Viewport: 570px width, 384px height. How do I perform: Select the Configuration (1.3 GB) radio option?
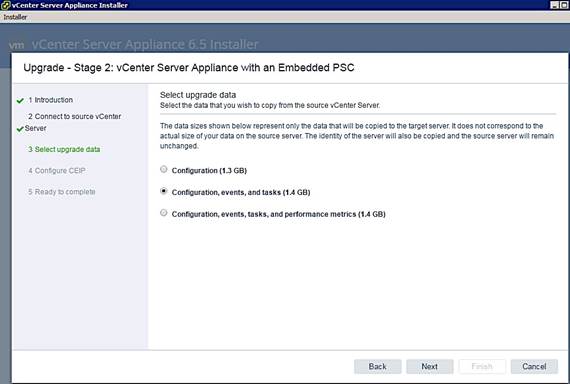(x=164, y=169)
